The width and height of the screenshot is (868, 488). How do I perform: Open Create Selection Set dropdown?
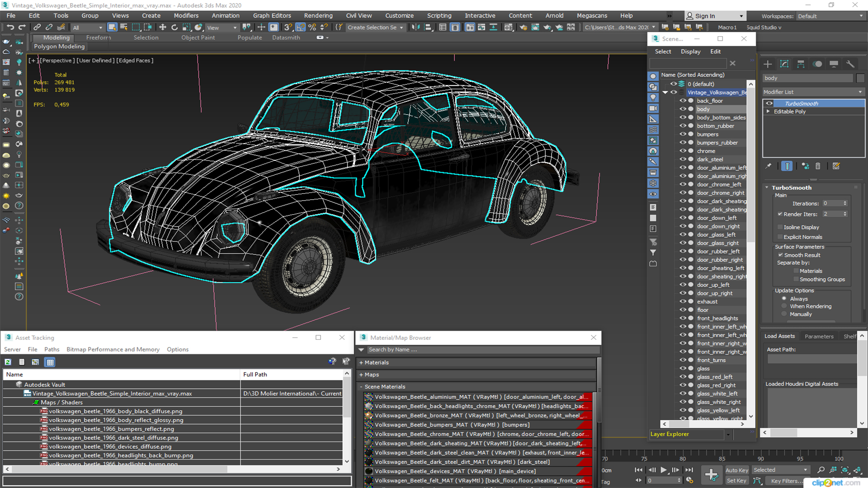[x=375, y=28]
